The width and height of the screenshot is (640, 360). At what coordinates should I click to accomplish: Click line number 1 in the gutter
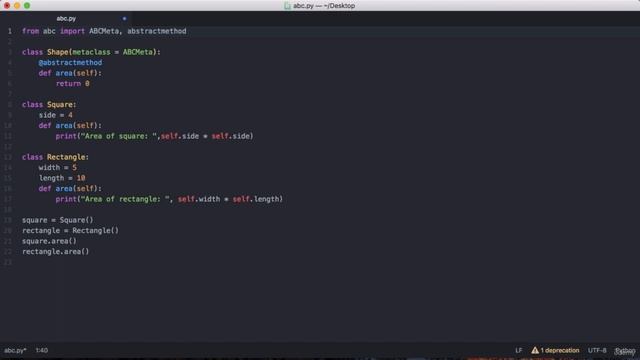[10, 31]
